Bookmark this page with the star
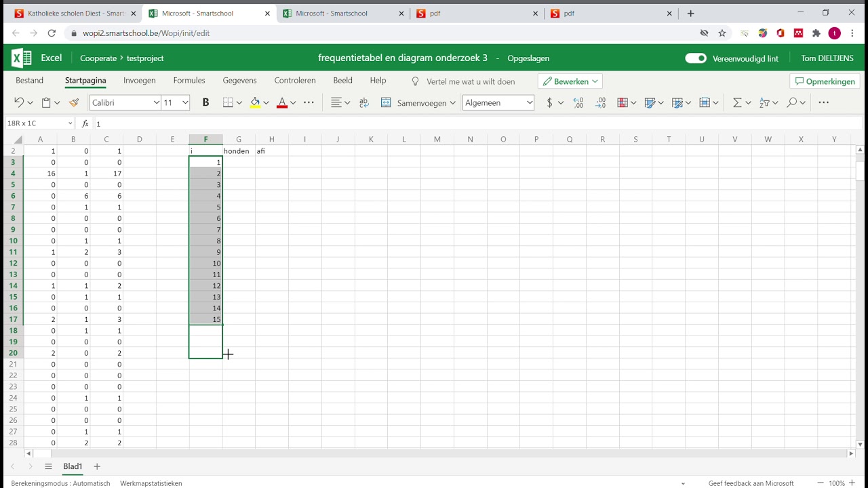The width and height of the screenshot is (868, 488). pyautogui.click(x=722, y=33)
